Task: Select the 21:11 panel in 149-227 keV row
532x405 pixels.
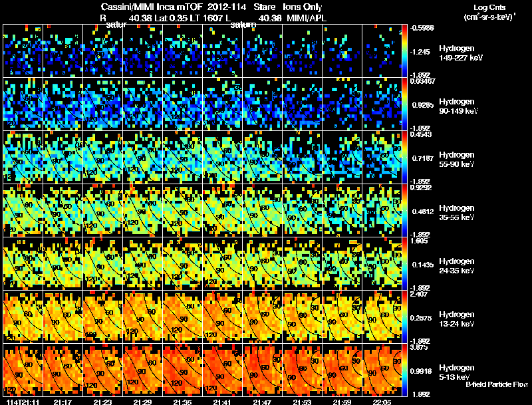Action: tap(23, 51)
